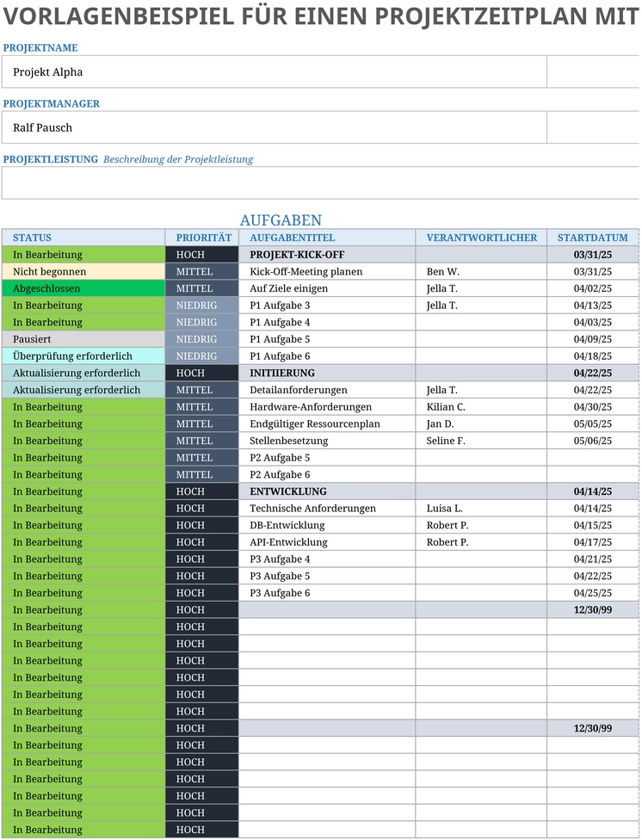Select the 'P1 Aufgabe 4' cell

click(327, 323)
